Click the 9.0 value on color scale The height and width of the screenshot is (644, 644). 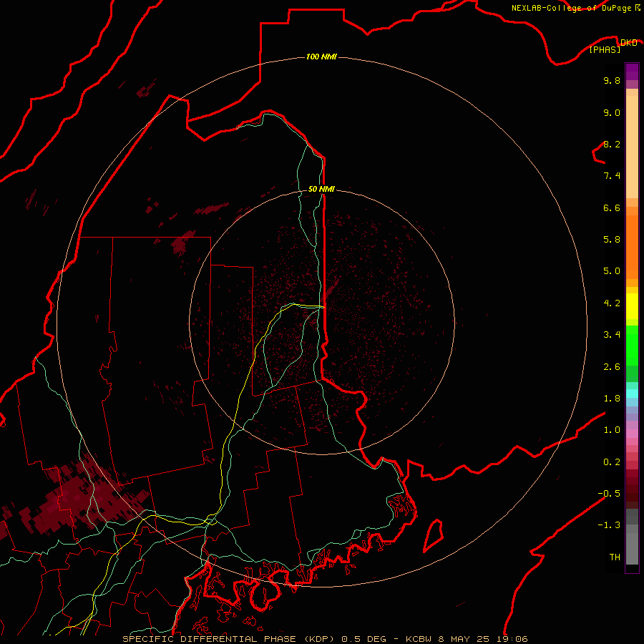pyautogui.click(x=612, y=112)
